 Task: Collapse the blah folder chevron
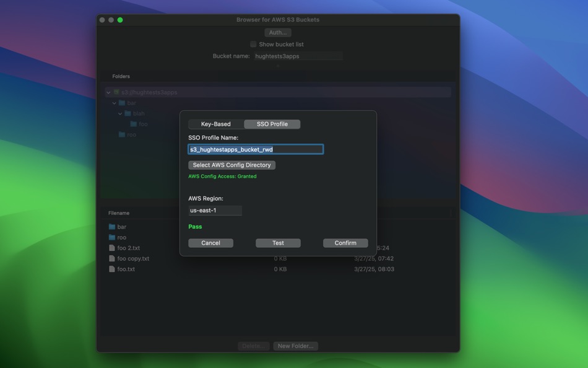click(x=120, y=113)
